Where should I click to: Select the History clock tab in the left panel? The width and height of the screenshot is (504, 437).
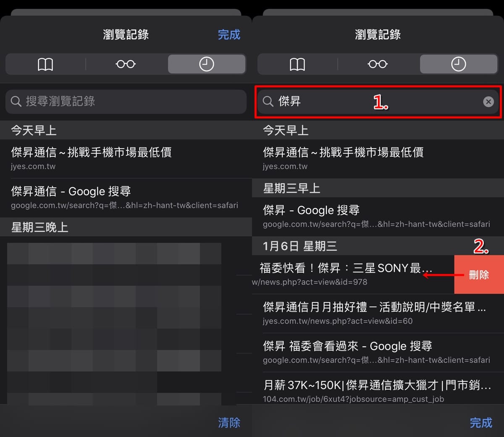(x=207, y=64)
